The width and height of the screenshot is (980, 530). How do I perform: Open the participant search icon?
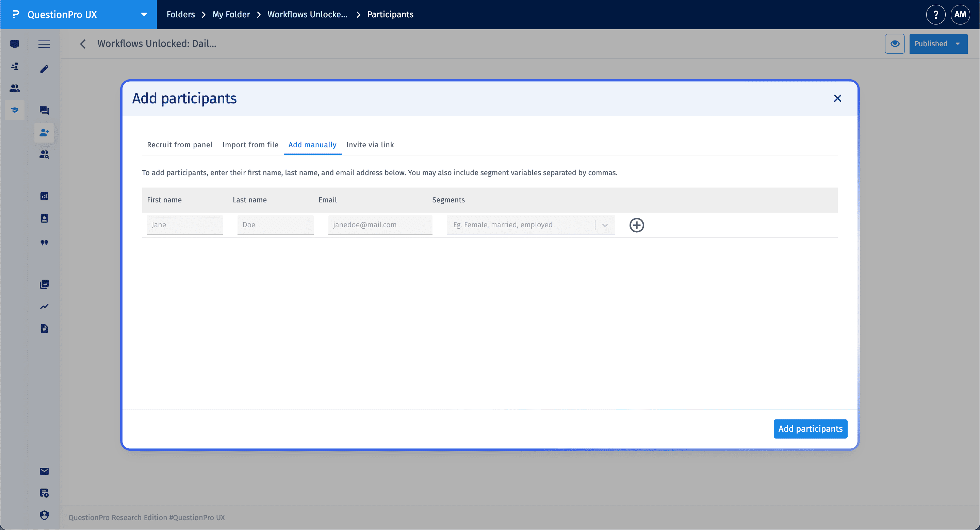click(44, 154)
